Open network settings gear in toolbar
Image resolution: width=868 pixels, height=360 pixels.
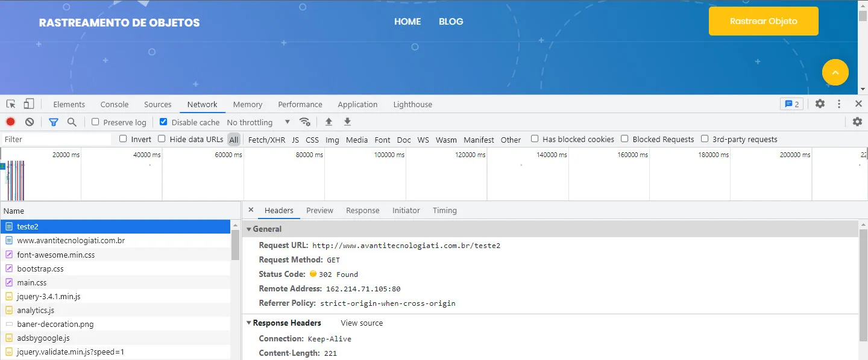(x=858, y=122)
